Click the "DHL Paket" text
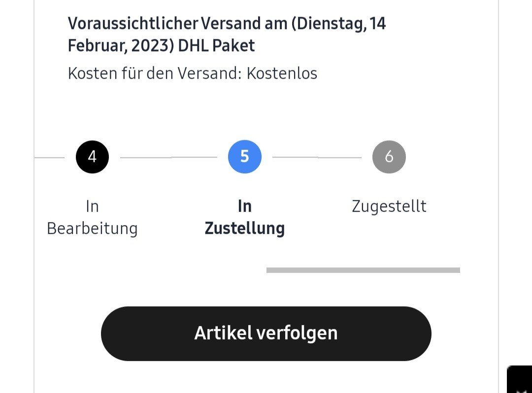This screenshot has height=393, width=532. pyautogui.click(x=217, y=46)
